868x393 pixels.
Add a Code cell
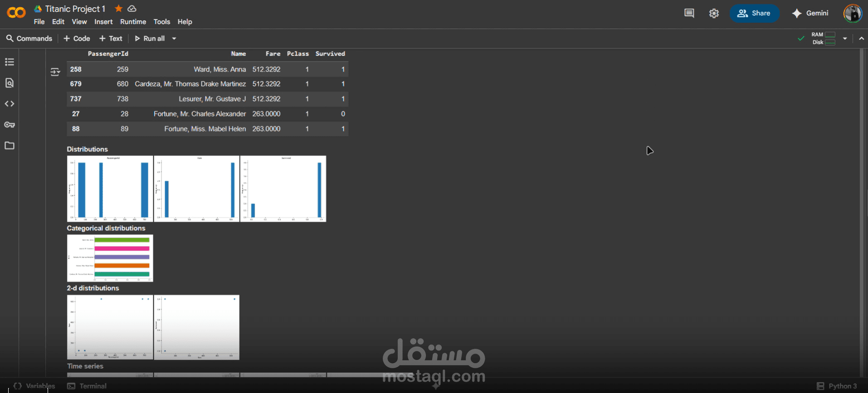point(77,39)
